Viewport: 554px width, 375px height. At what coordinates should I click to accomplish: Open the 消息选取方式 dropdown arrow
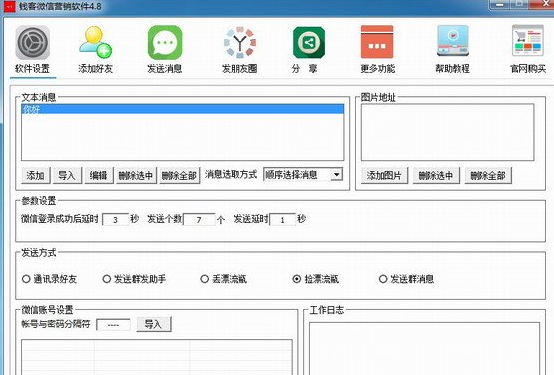click(x=337, y=175)
